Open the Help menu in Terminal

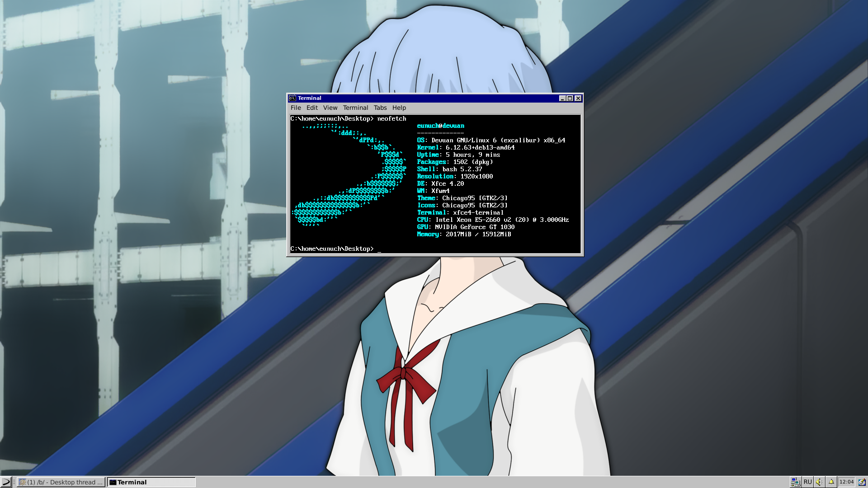click(x=399, y=108)
